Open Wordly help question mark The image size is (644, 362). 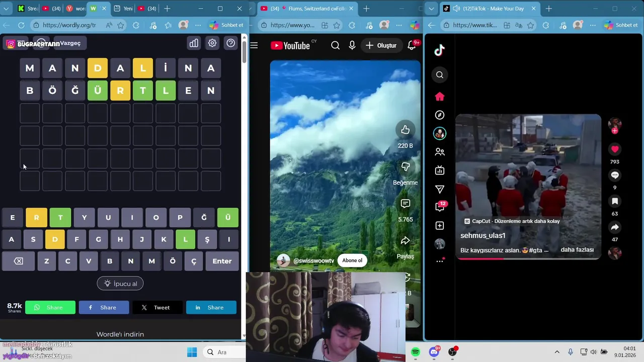(230, 43)
